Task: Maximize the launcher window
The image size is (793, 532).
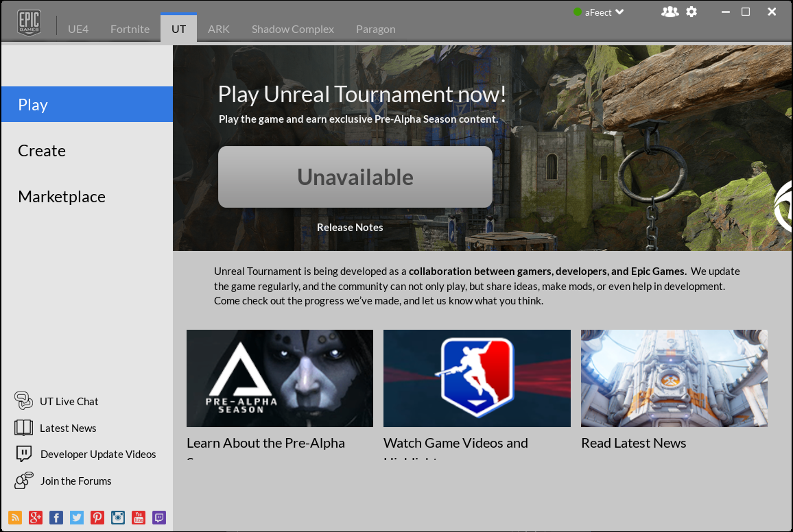Action: [746, 12]
